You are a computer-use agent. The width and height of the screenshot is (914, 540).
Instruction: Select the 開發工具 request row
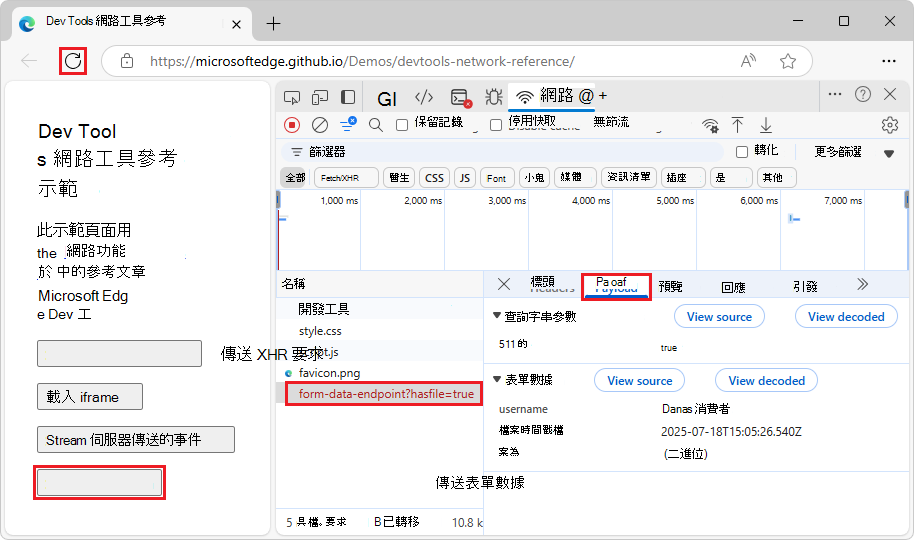tap(379, 309)
